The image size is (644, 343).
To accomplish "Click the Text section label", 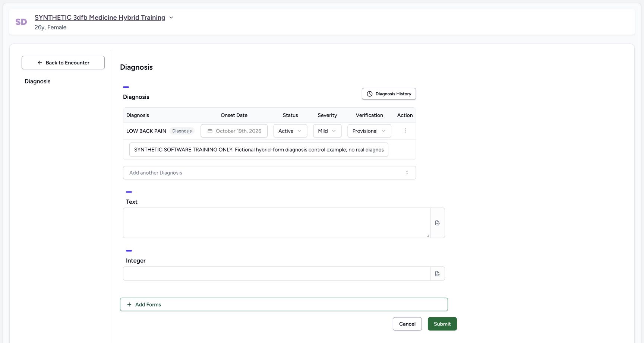I will pos(132,202).
